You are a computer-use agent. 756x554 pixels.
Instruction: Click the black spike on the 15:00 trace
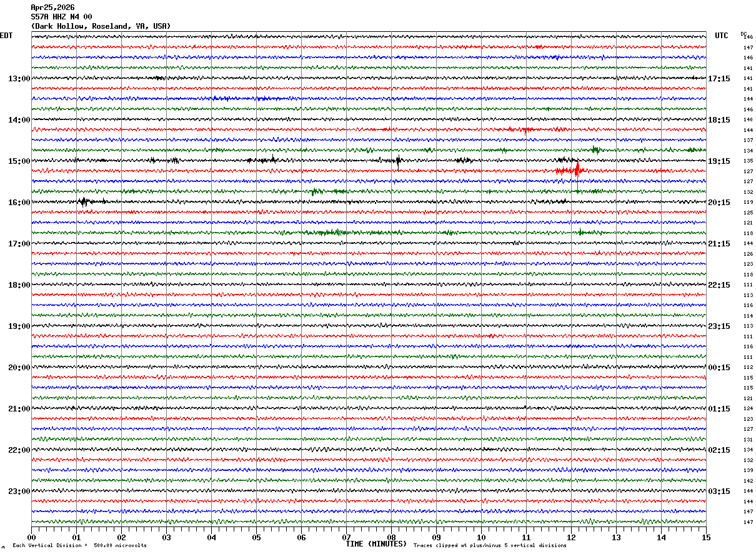click(398, 161)
